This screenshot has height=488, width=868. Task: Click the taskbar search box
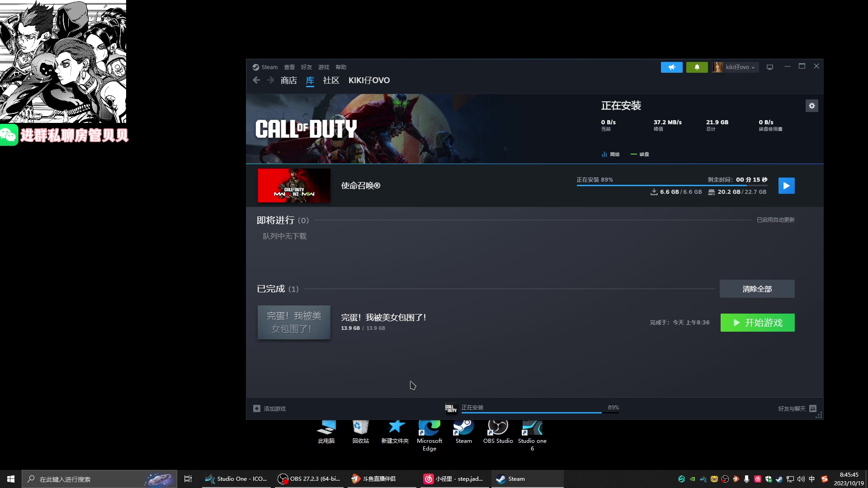pos(99,479)
